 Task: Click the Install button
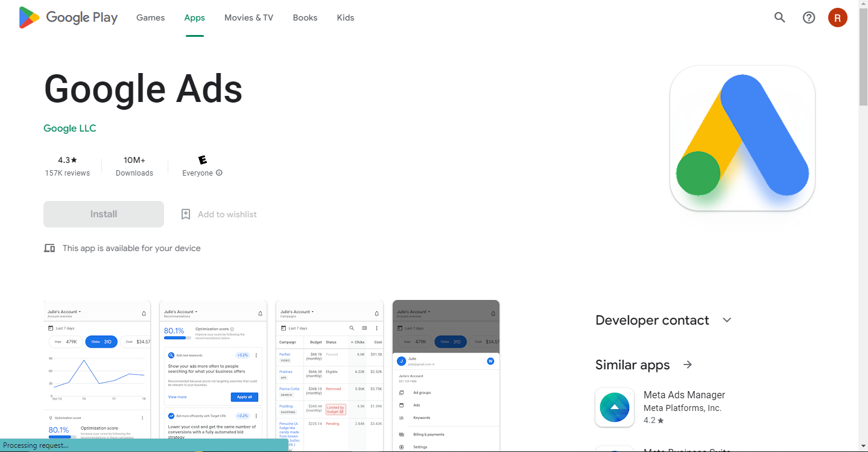pos(104,214)
